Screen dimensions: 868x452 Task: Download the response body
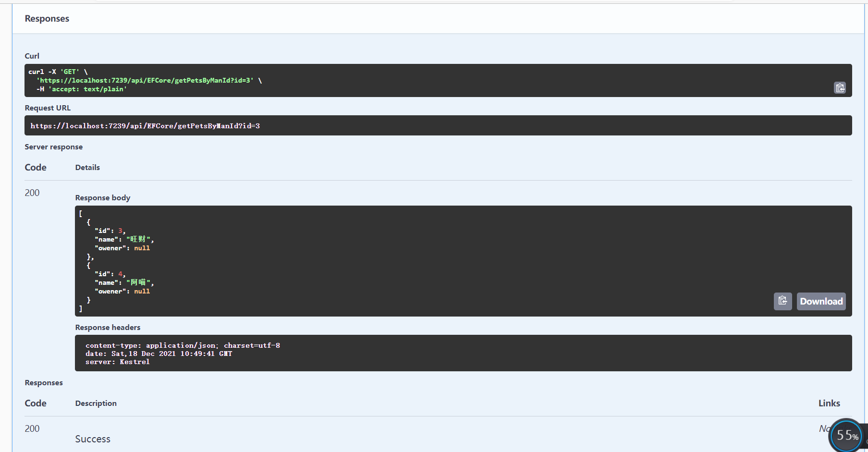[821, 301]
